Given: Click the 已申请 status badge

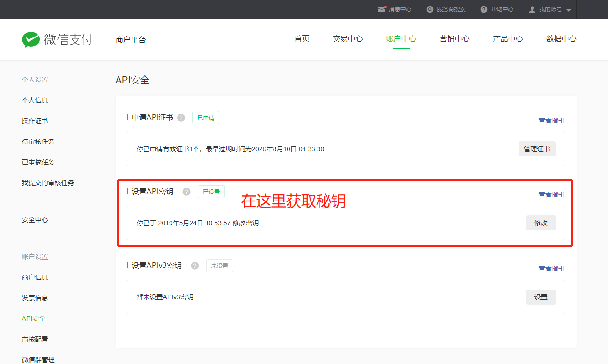Looking at the screenshot, I should (x=206, y=118).
